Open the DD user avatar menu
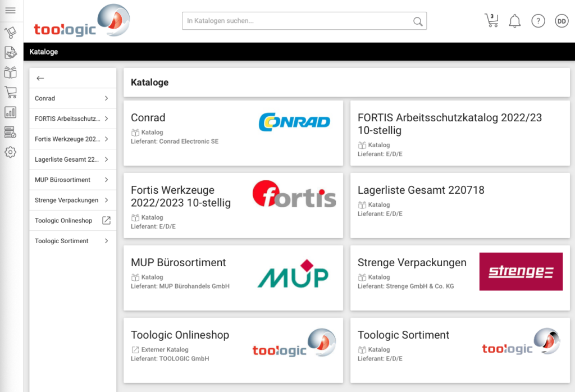Viewport: 575px width, 392px height. pos(562,21)
